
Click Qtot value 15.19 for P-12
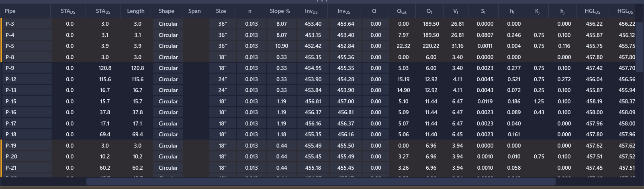[403, 79]
